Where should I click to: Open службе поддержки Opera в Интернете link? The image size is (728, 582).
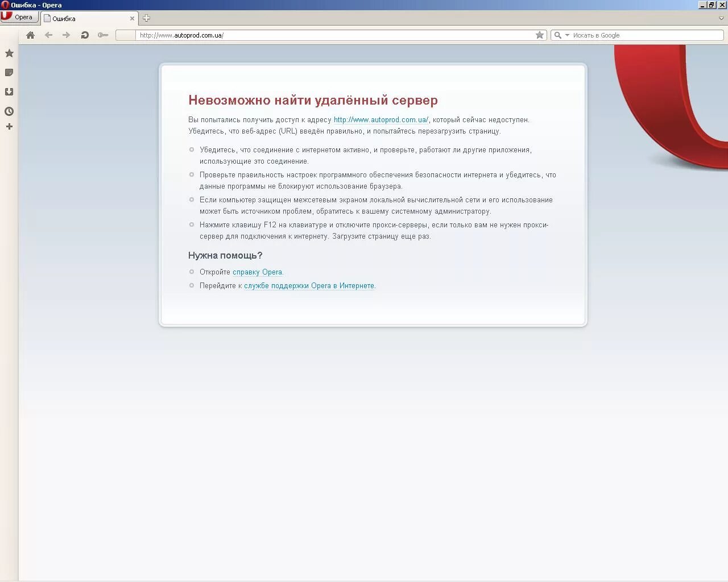pyautogui.click(x=309, y=286)
